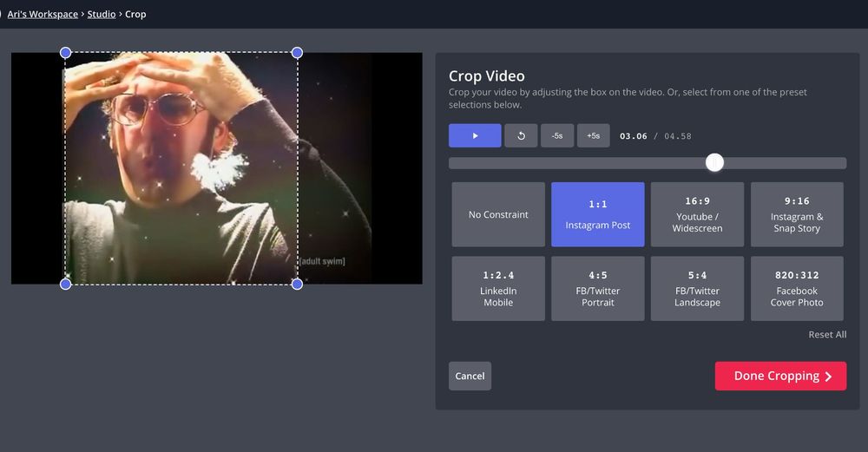Finish with the Done Cropping button
The image size is (868, 452).
click(x=780, y=377)
